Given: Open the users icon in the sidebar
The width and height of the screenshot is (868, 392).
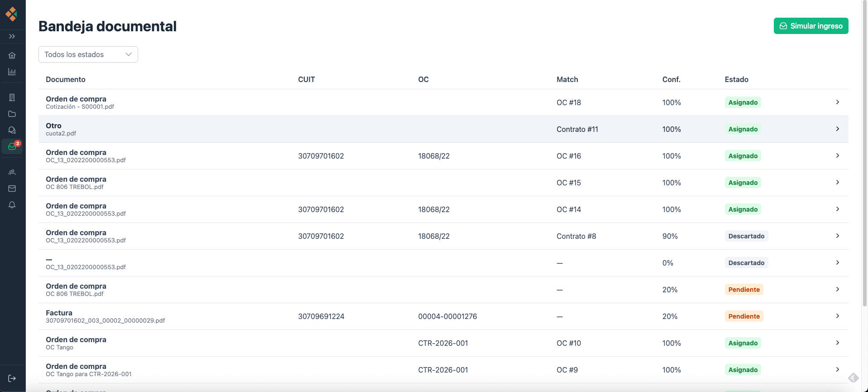Looking at the screenshot, I should coord(12,172).
